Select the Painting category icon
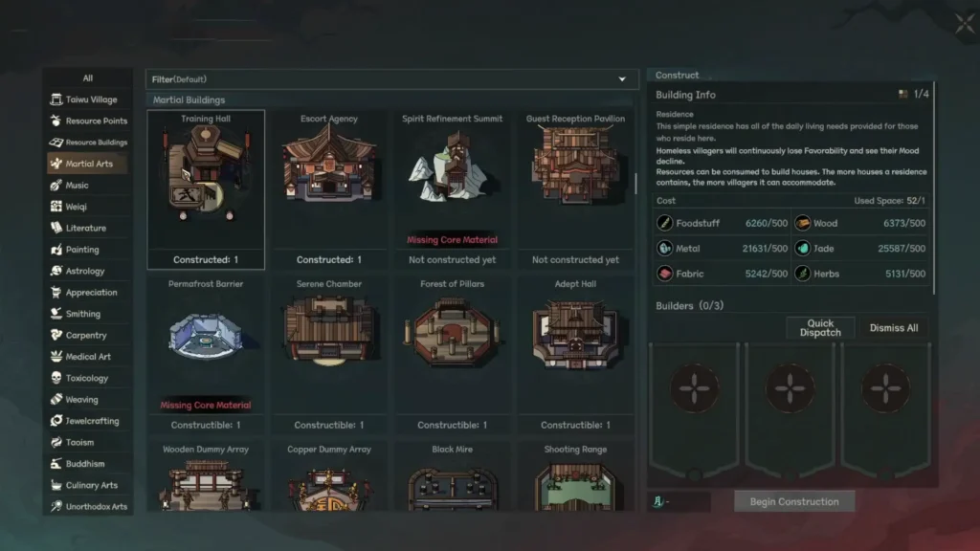Viewport: 980px width, 551px height. pyautogui.click(x=56, y=250)
